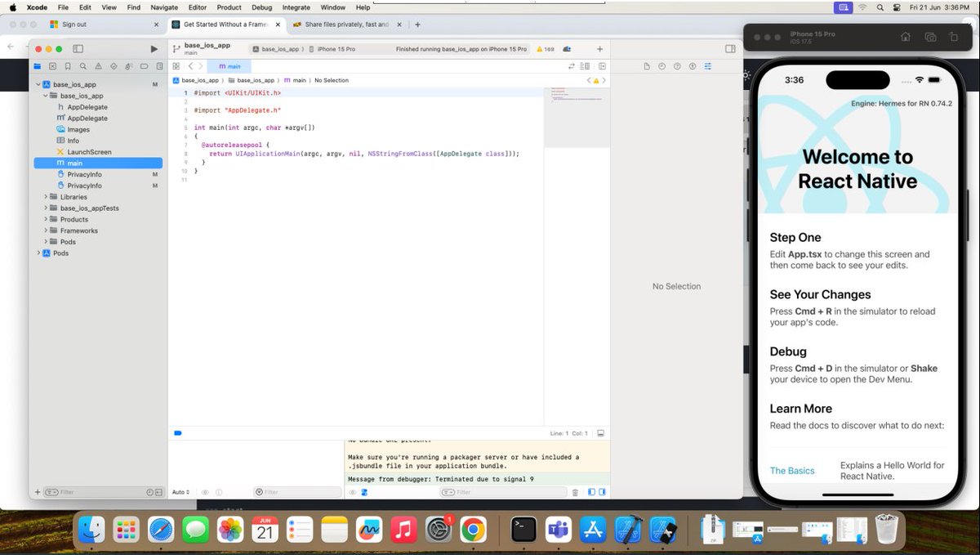Select the Issue navigator triangle icon

98,66
